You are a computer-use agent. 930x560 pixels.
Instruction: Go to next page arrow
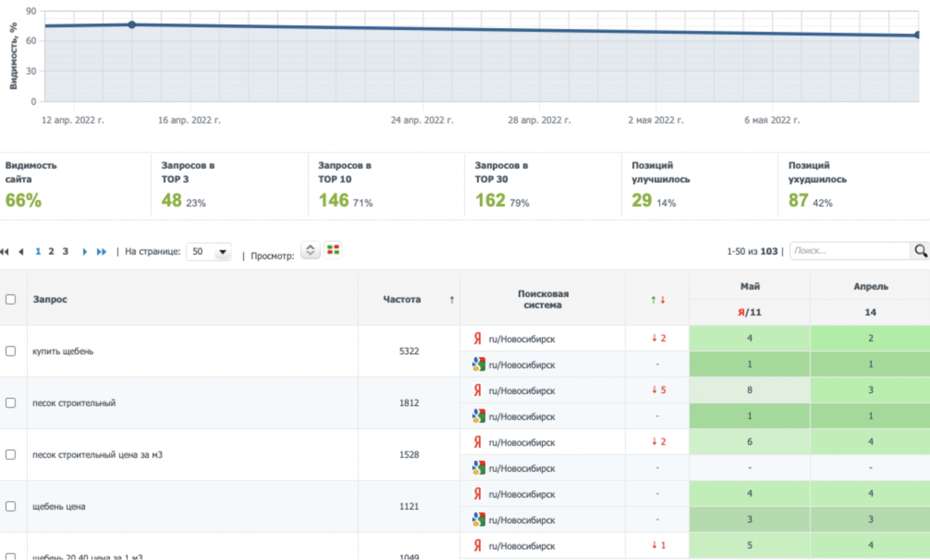coord(84,252)
